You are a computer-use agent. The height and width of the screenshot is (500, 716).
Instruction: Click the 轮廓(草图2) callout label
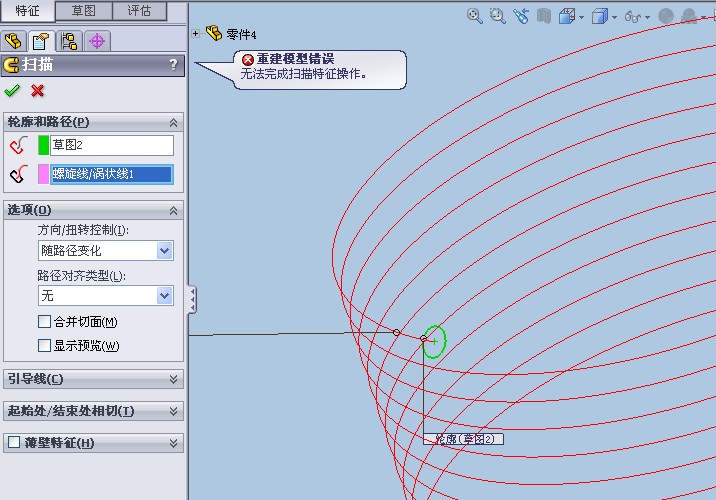pos(463,439)
